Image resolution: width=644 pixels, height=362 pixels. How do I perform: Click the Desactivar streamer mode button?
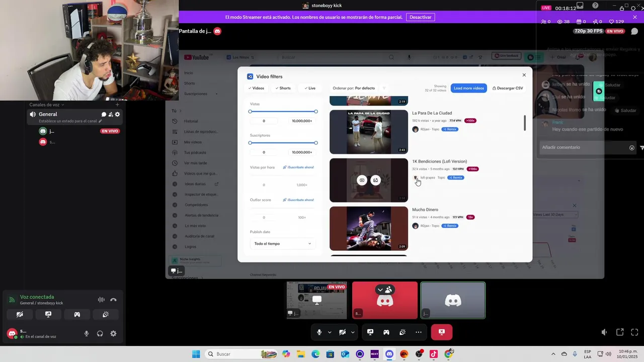(x=420, y=17)
